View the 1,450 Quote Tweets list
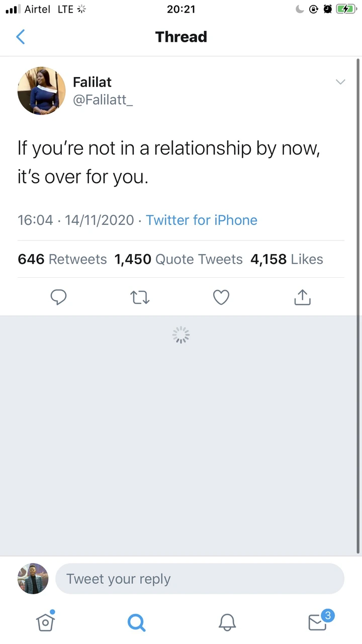Image resolution: width=362 pixels, height=644 pixels. coord(178,259)
